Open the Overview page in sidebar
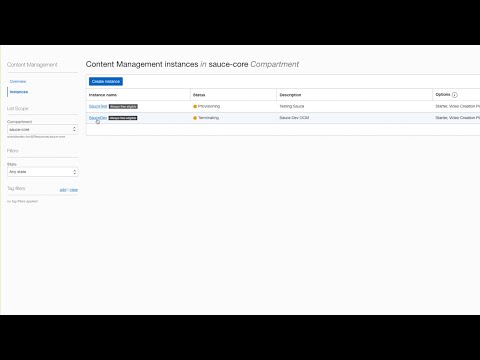Image resolution: width=480 pixels, height=360 pixels. pyautogui.click(x=18, y=81)
